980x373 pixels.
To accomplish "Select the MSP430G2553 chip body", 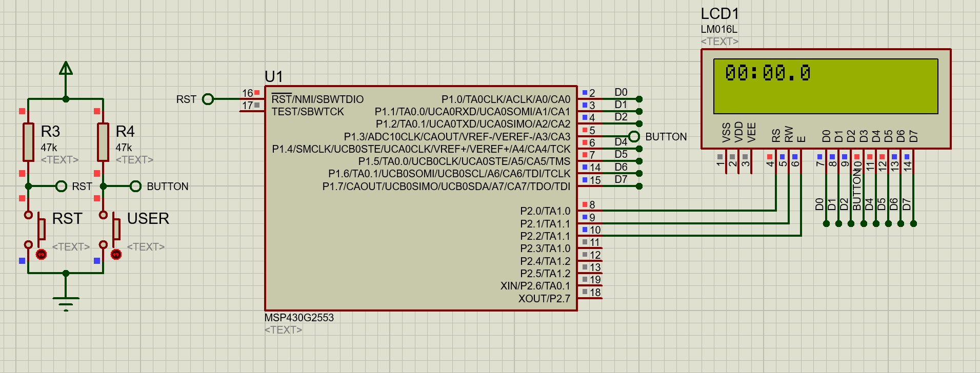I will pyautogui.click(x=421, y=198).
